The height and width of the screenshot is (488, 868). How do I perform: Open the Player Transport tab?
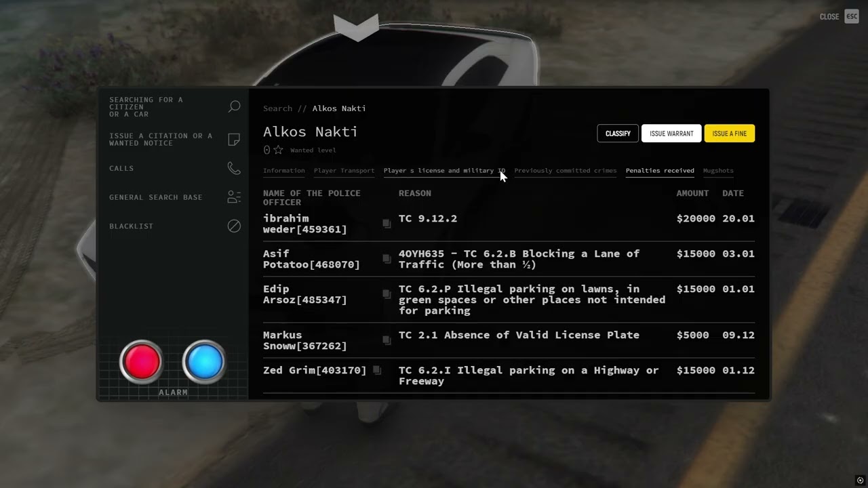coord(344,171)
